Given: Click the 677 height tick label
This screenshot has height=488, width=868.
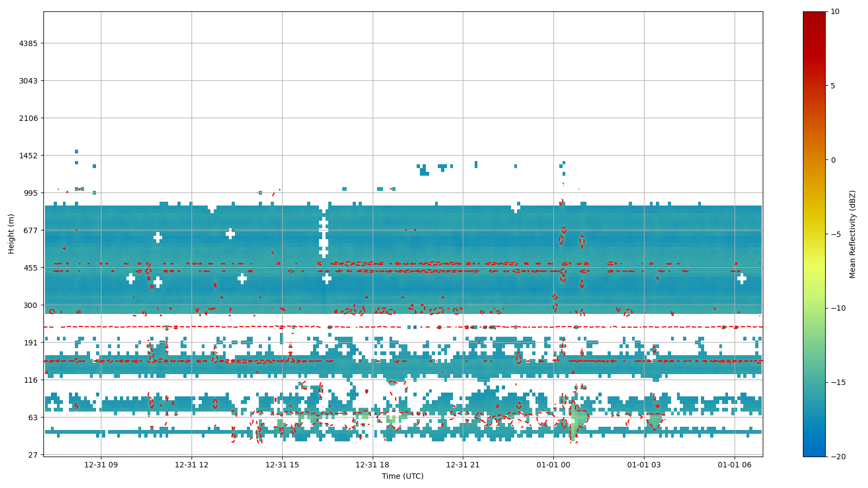Looking at the screenshot, I should [30, 230].
